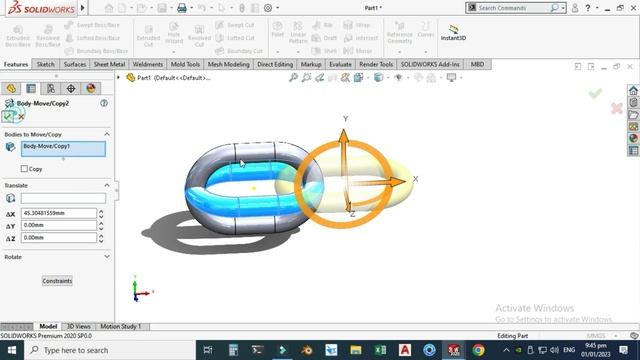
Task: Open View Settings monitor icon
Action: tap(451, 78)
